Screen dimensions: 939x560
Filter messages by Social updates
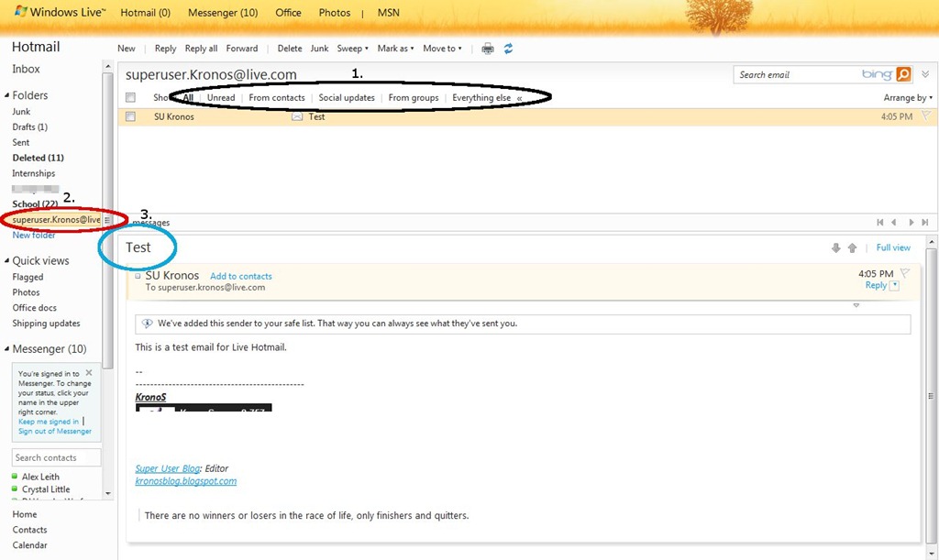(x=347, y=97)
